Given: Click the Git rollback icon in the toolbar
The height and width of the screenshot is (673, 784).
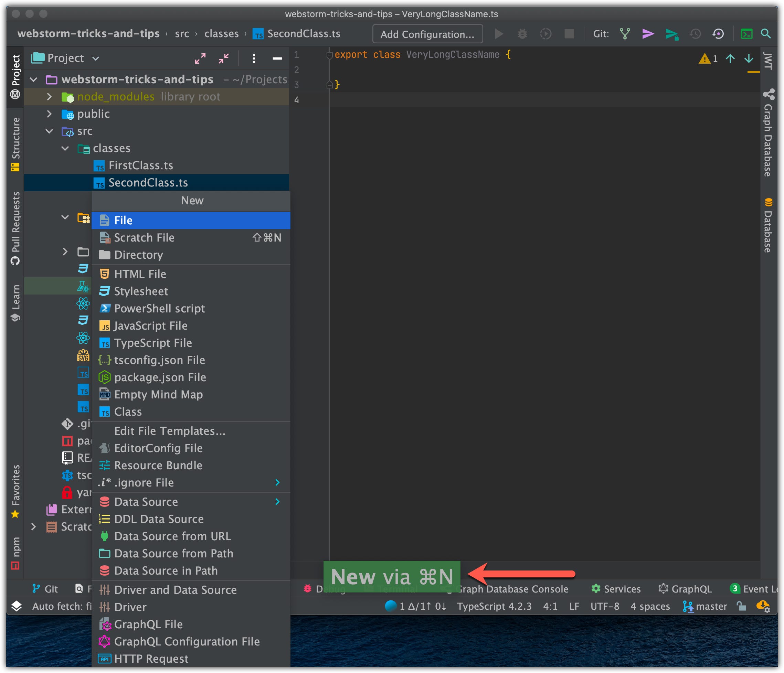Looking at the screenshot, I should click(x=718, y=34).
